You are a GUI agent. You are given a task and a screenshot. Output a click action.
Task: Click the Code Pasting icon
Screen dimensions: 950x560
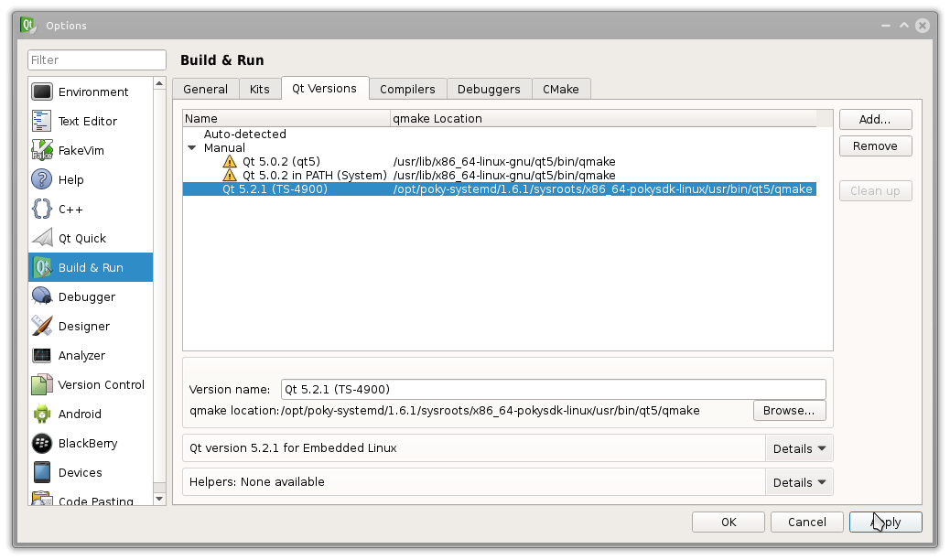click(42, 498)
